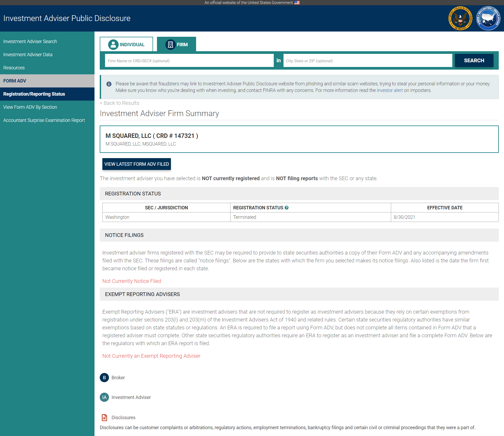
Task: Click the Broker legend label
Action: (118, 378)
